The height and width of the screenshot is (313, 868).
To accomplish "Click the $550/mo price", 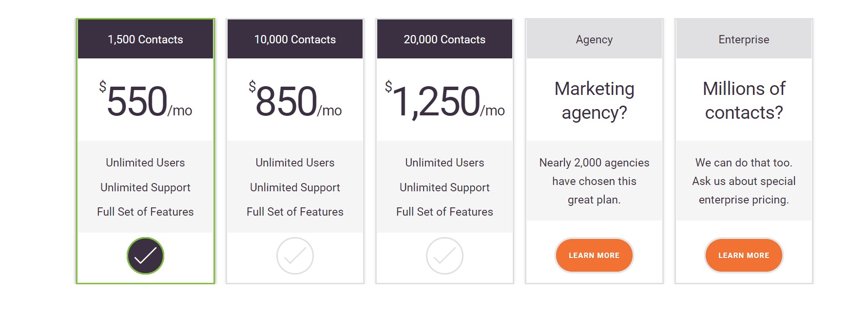I will click(145, 100).
